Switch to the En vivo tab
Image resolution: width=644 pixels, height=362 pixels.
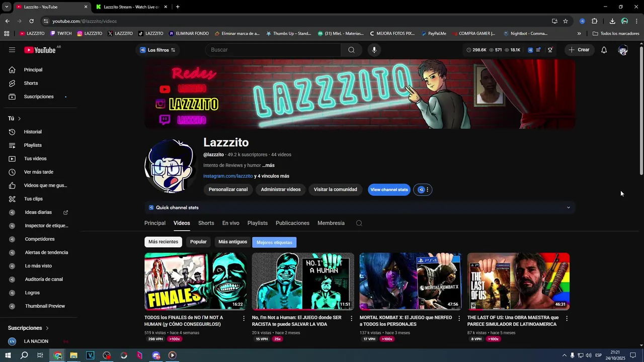231,223
